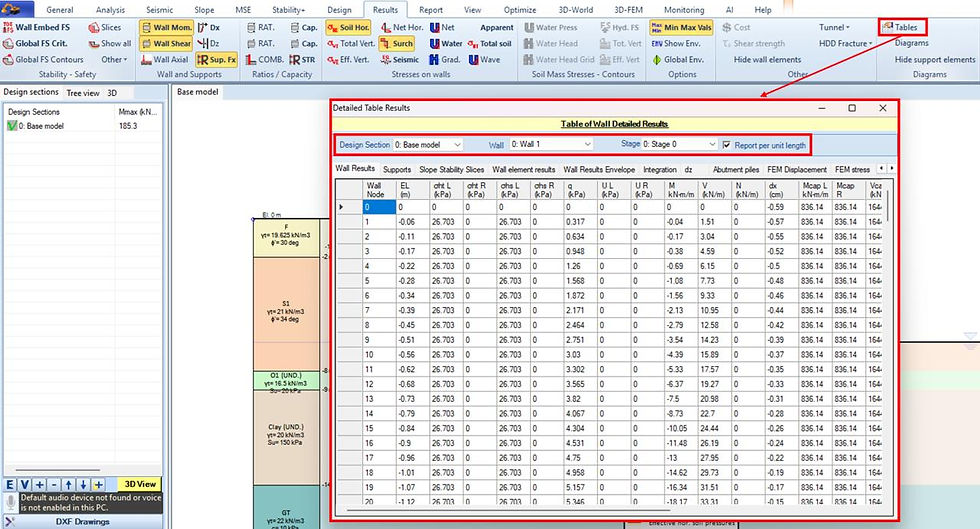Click the V button below design sections

click(x=24, y=485)
